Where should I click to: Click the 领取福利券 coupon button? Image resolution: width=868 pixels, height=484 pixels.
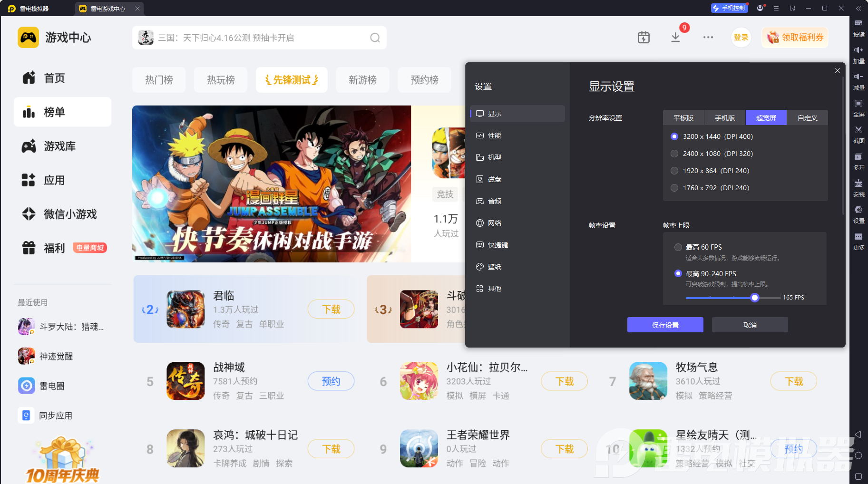(x=795, y=38)
